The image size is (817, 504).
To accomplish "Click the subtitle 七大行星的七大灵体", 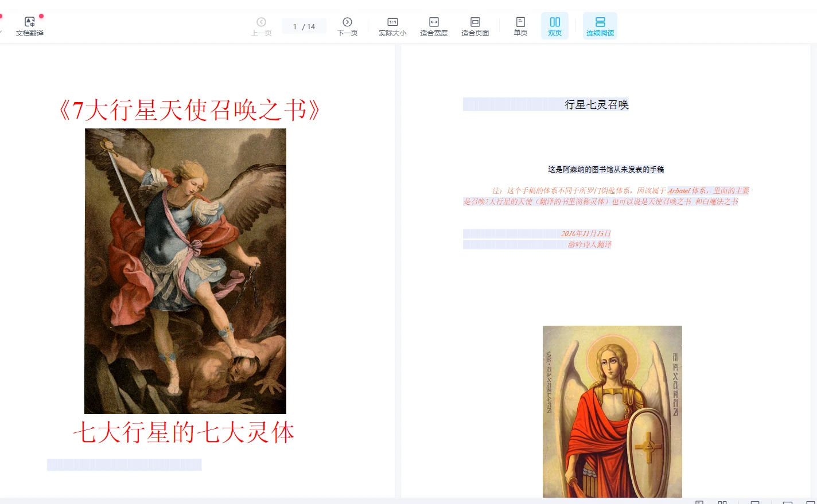I will click(184, 432).
